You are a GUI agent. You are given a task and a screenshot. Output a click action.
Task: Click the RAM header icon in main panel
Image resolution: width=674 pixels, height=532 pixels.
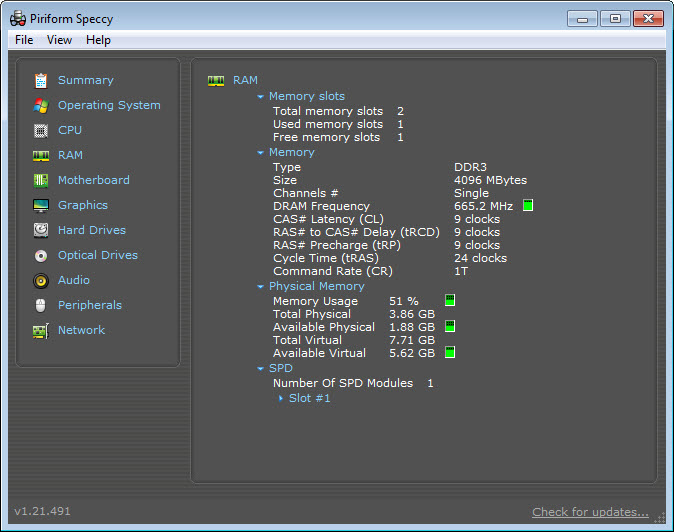pyautogui.click(x=216, y=81)
